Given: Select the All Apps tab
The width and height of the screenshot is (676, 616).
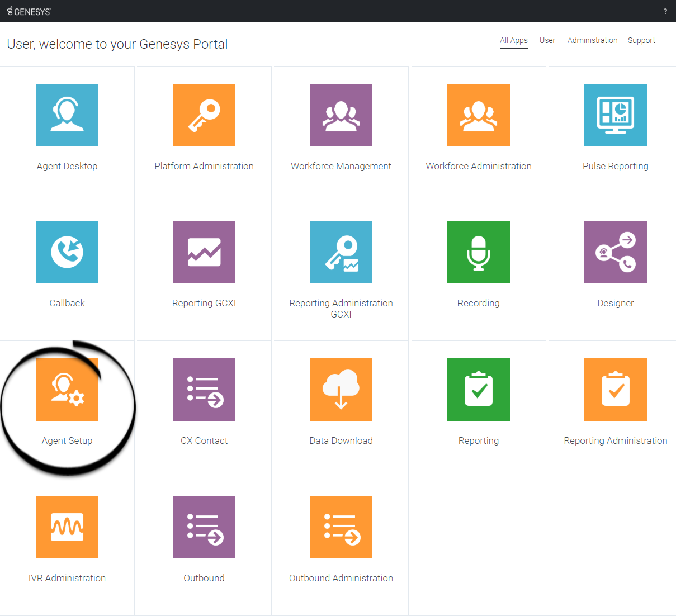Looking at the screenshot, I should [x=514, y=40].
